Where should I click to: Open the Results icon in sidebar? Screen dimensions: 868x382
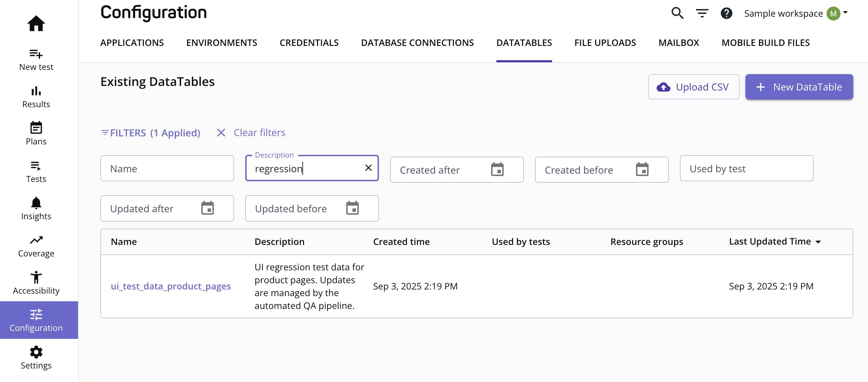[36, 91]
